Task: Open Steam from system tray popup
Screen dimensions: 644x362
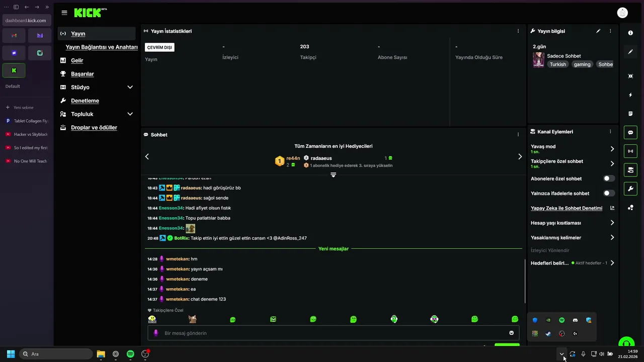Action: click(x=548, y=333)
